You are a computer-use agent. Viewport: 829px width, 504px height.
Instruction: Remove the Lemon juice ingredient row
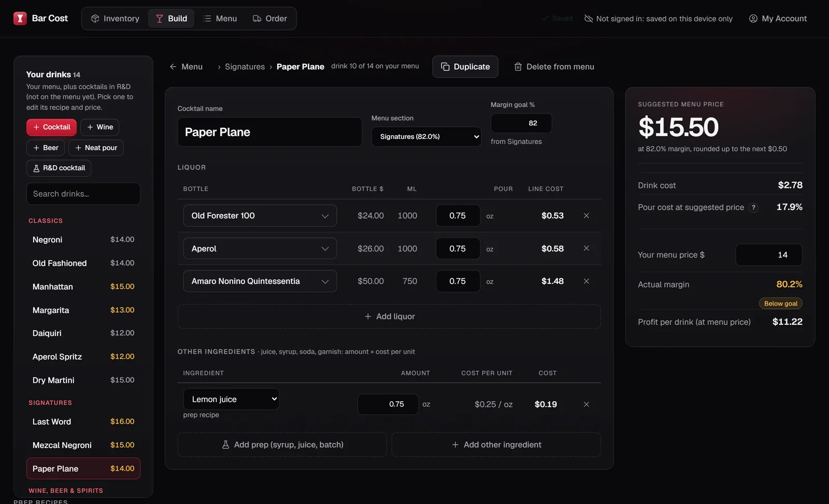click(x=586, y=405)
